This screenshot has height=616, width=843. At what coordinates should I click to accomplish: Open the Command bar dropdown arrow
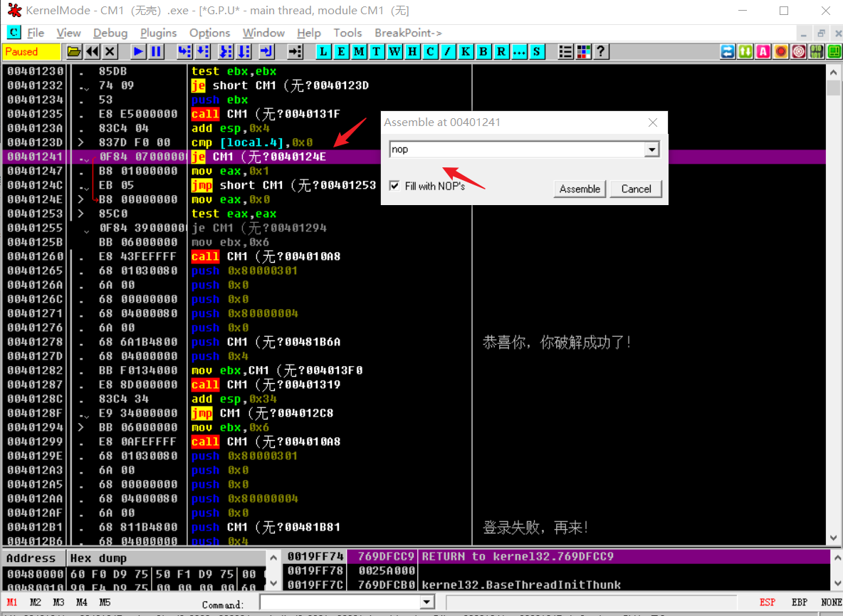pyautogui.click(x=426, y=602)
